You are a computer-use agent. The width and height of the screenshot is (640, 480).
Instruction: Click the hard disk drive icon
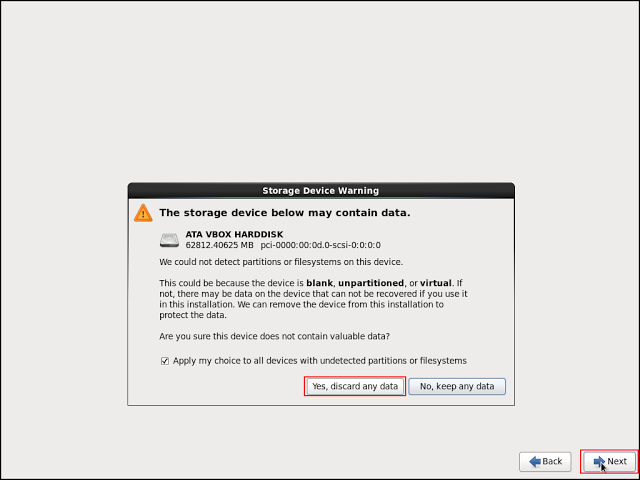point(169,240)
